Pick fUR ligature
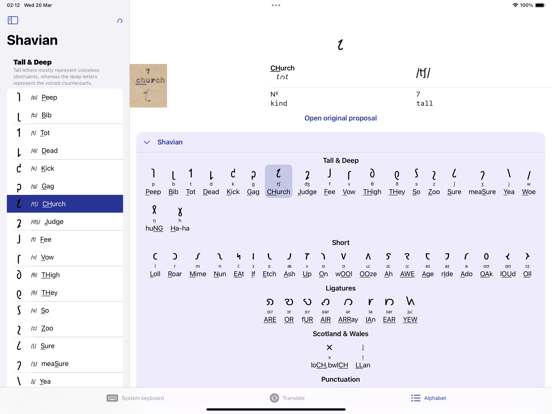The height and width of the screenshot is (414, 552). [307, 310]
